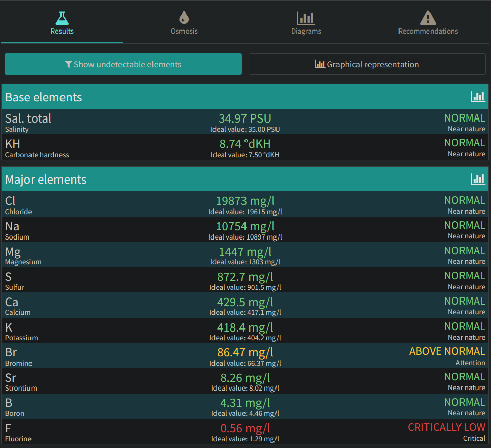Click the Diagrams bar chart icon
Screen dimensions: 491x448
(306, 18)
